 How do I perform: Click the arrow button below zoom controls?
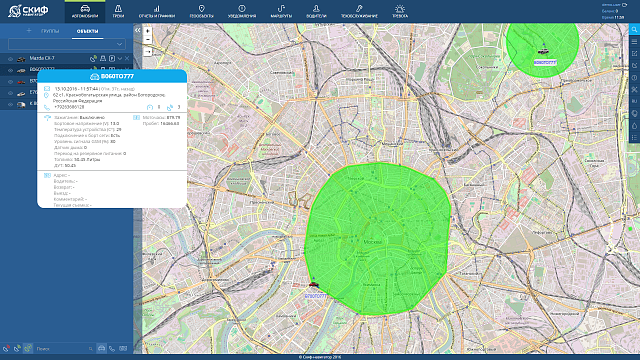tap(148, 52)
